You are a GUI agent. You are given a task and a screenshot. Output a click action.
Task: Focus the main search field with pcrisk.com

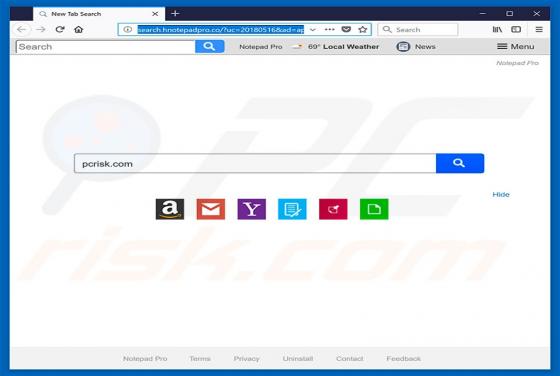pyautogui.click(x=255, y=164)
